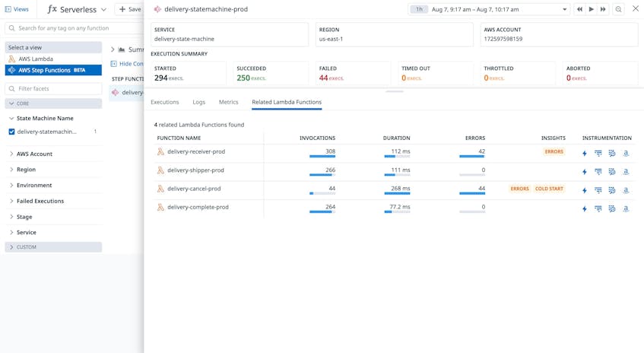
Task: Select AWS Lambda view
Action: [x=53, y=59]
